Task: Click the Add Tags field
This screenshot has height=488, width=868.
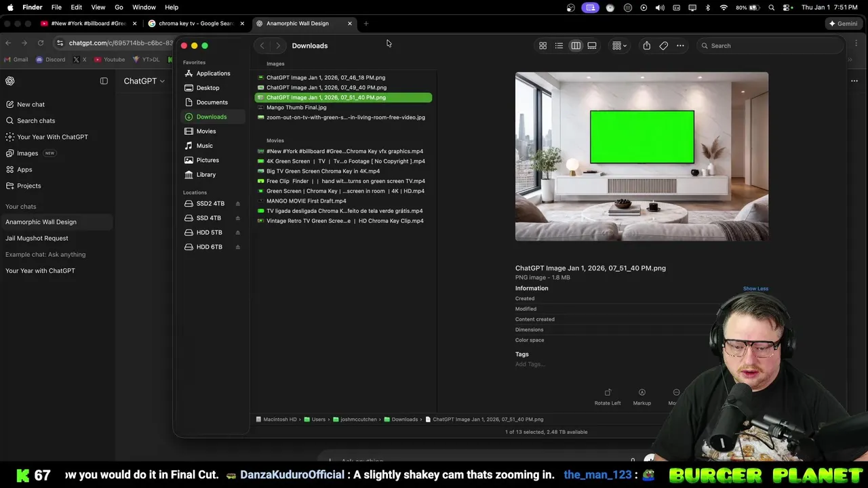Action: tap(530, 364)
